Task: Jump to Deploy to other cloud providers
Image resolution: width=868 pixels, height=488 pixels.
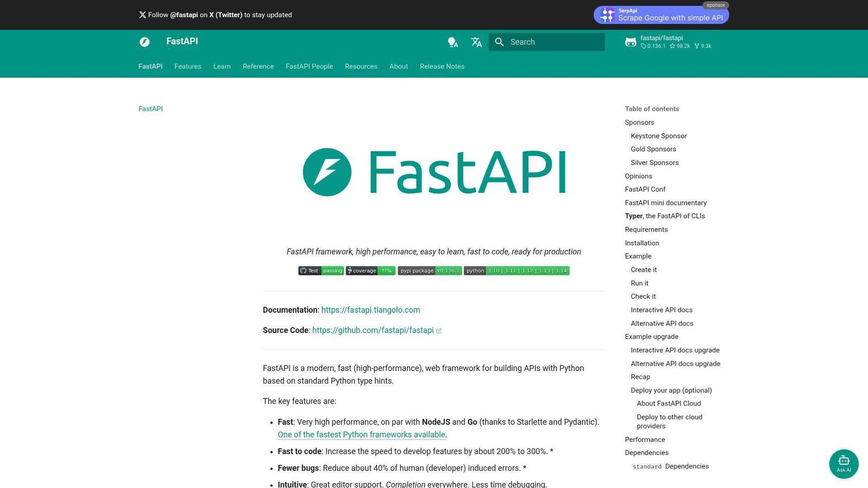Action: click(x=669, y=421)
